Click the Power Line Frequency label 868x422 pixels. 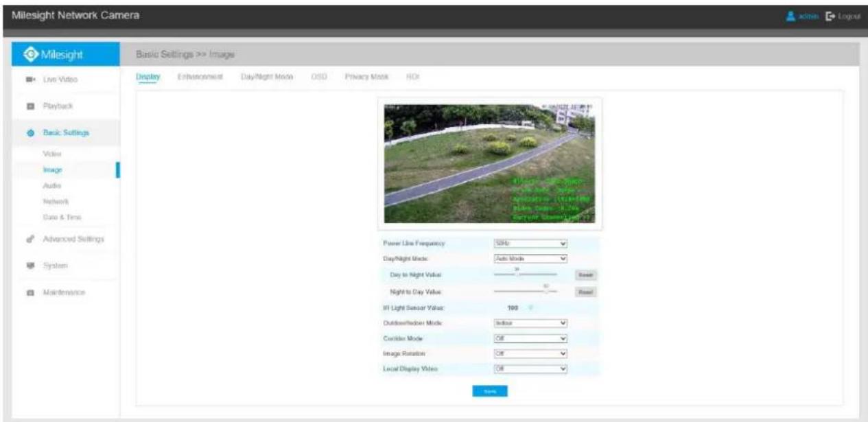414,244
